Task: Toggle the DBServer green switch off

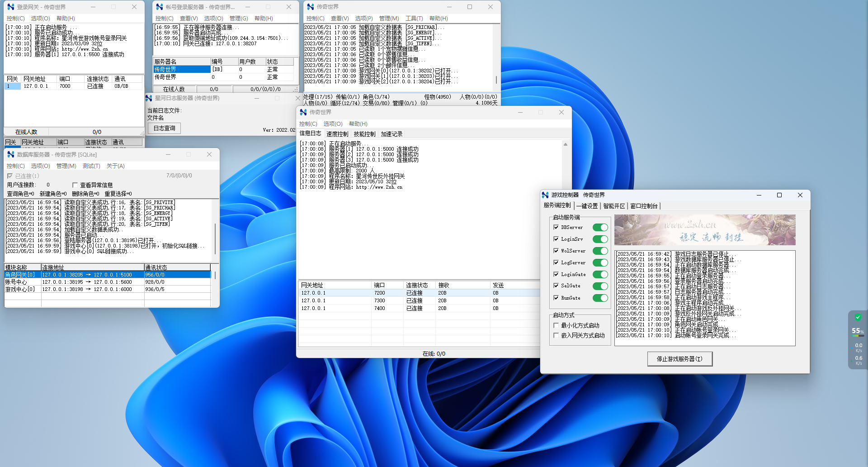Action: (600, 228)
